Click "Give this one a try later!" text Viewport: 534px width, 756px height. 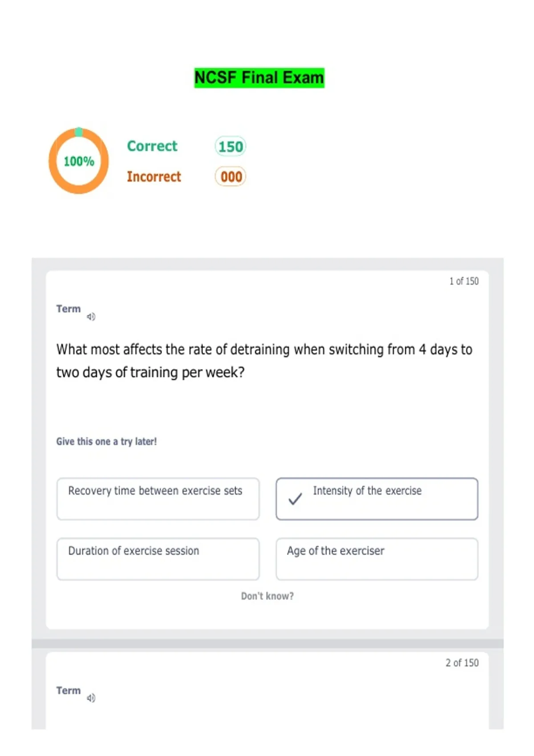pyautogui.click(x=106, y=442)
